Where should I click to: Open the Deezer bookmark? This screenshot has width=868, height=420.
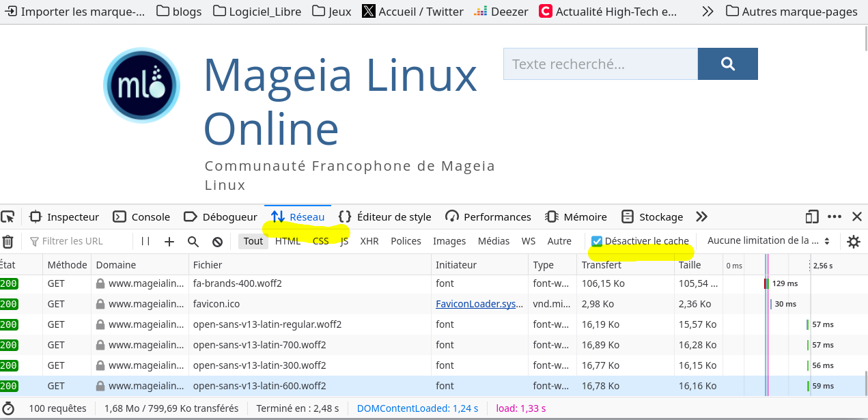coord(501,11)
